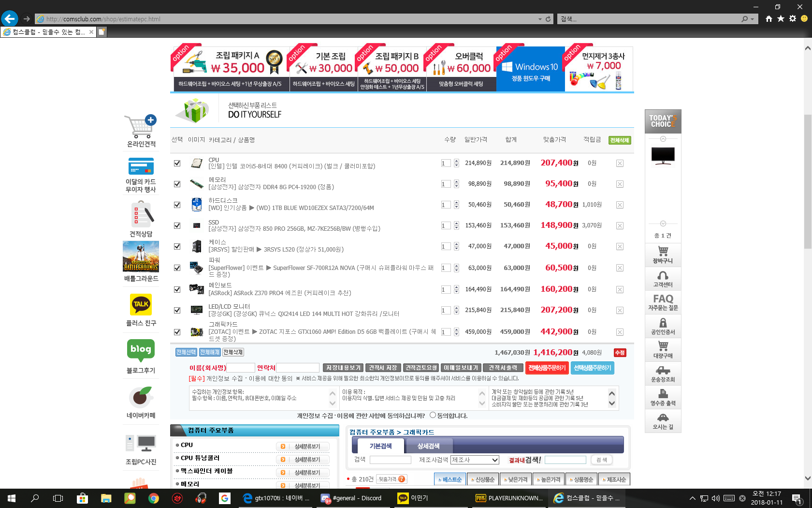Uncheck the 하드디스크 item checkbox
This screenshot has height=508, width=812.
click(177, 205)
